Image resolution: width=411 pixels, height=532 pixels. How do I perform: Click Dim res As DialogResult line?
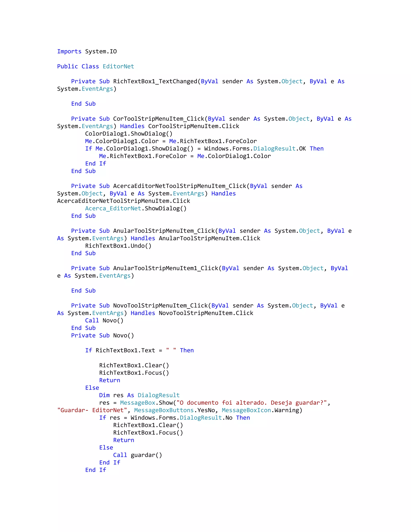click(x=139, y=395)
